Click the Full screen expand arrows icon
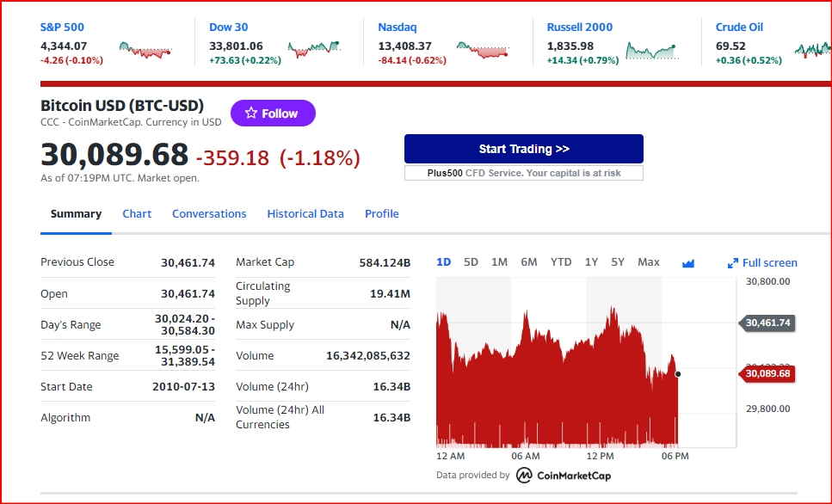Image resolution: width=832 pixels, height=504 pixels. pyautogui.click(x=733, y=263)
